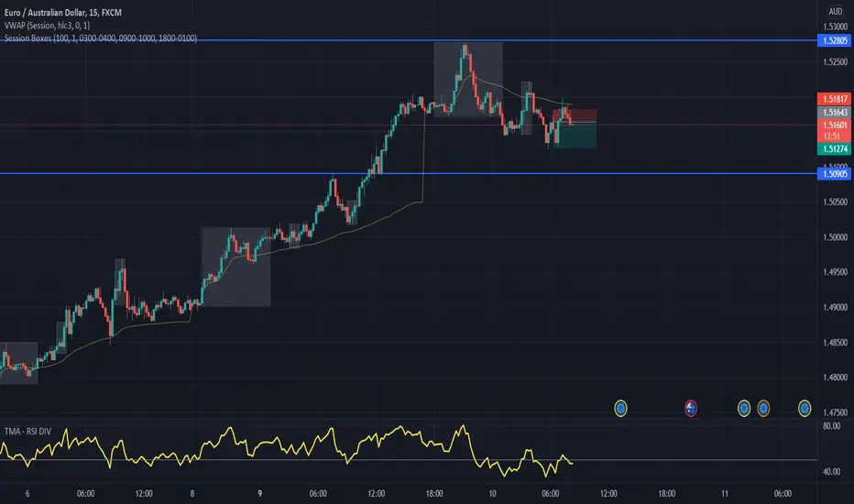Click the 80.00 RSI scale label
This screenshot has height=504, width=854.
[831, 426]
